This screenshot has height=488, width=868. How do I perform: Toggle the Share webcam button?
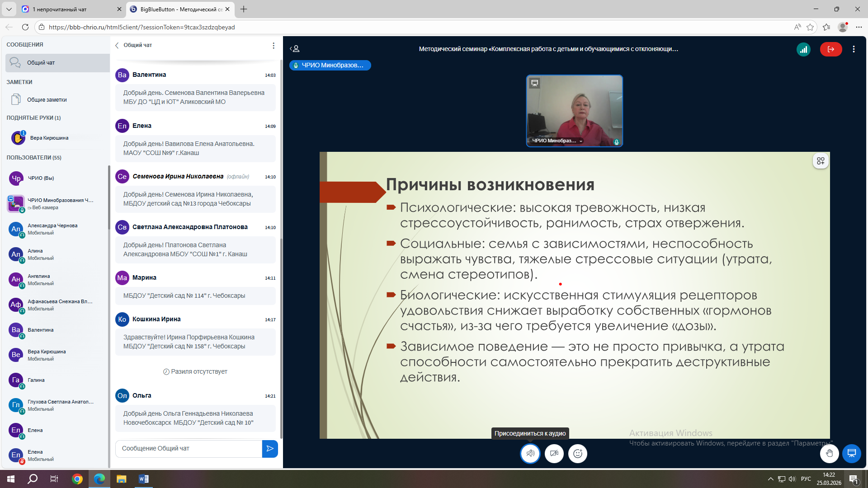pos(554,453)
